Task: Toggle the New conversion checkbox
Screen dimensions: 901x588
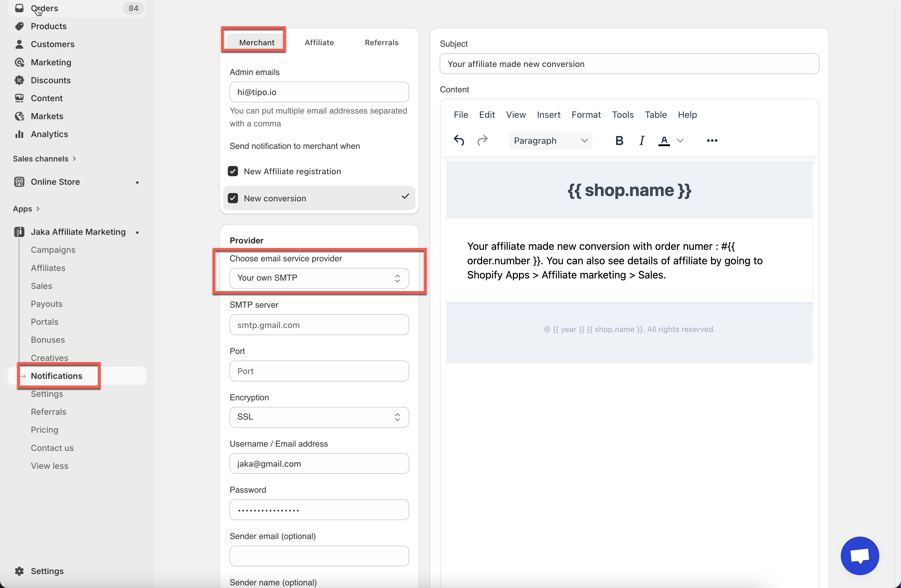Action: tap(233, 198)
